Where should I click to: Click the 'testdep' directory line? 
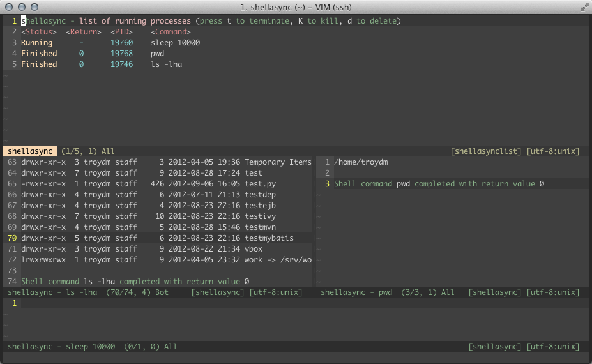pos(148,195)
